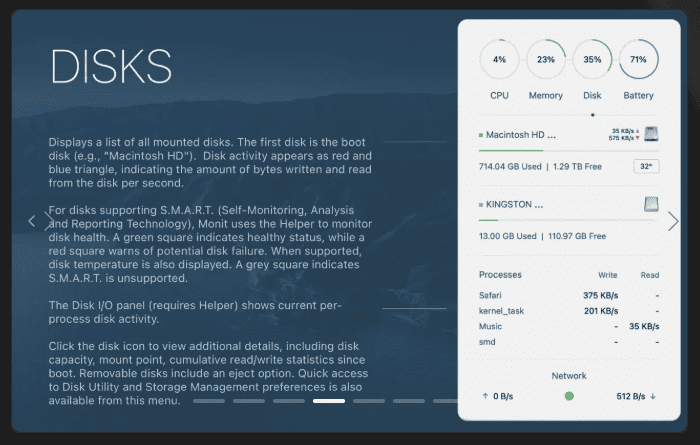The image size is (700, 445).
Task: Click "110.97 GB Free" text
Action: click(x=577, y=236)
